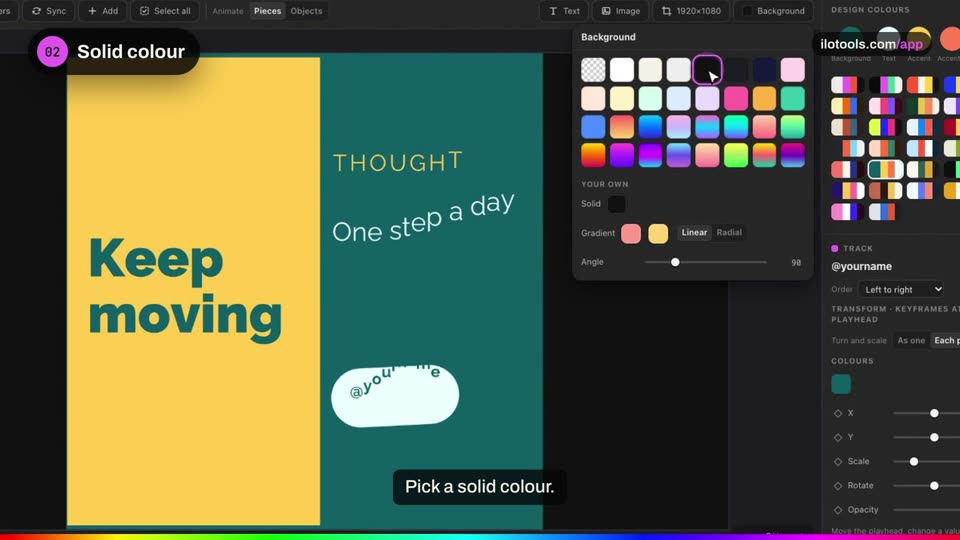Screen dimensions: 960x540
Task: Pick the mint pastel swatch in second row
Action: [x=650, y=98]
